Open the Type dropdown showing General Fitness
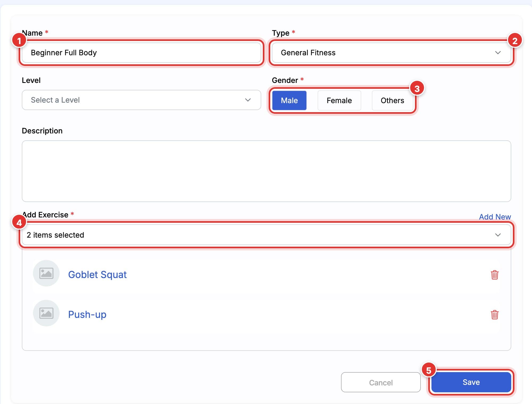The width and height of the screenshot is (532, 404). 391,53
